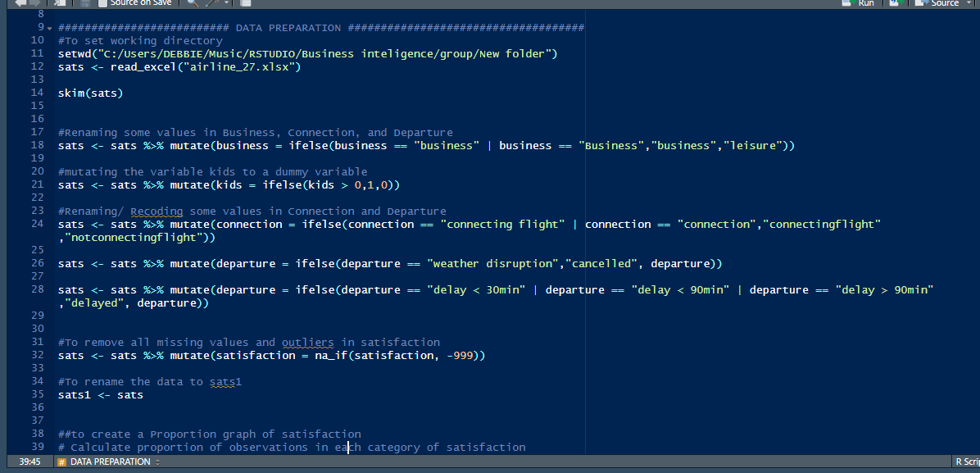
Task: Click the compile report notebook icon
Action: pyautogui.click(x=244, y=3)
